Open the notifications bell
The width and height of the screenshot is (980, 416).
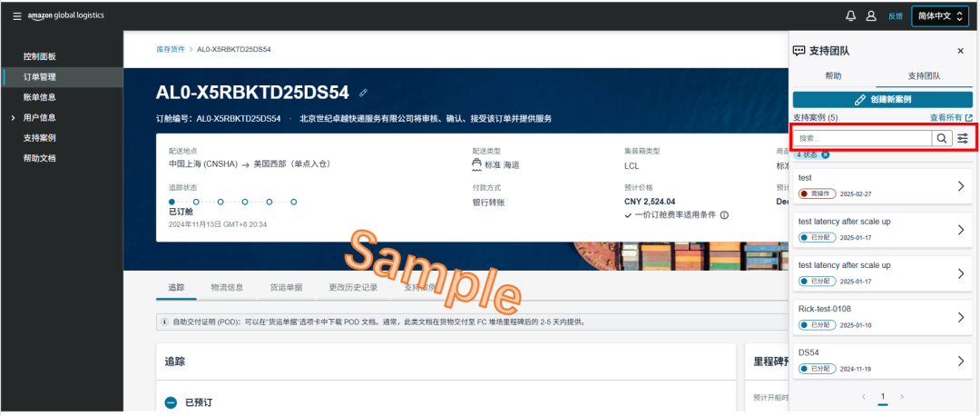[x=850, y=16]
